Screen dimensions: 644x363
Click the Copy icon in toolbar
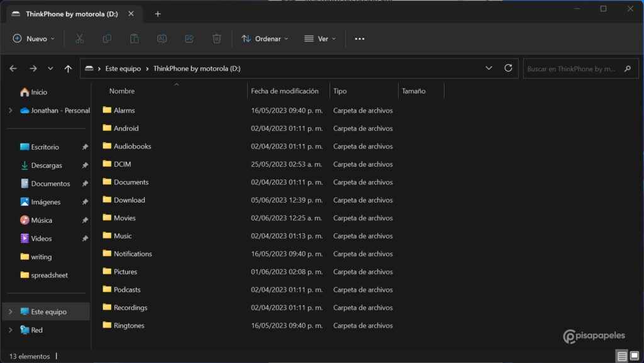point(107,39)
